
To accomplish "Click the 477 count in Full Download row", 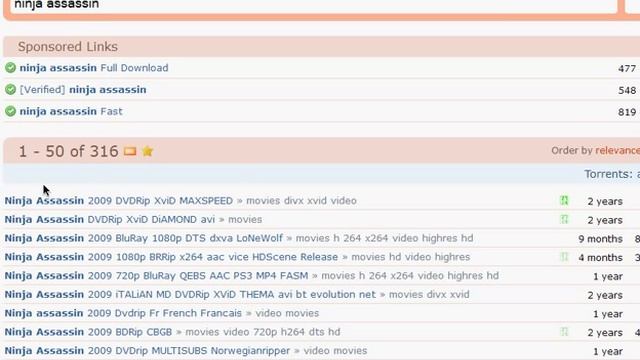I will (x=627, y=69).
